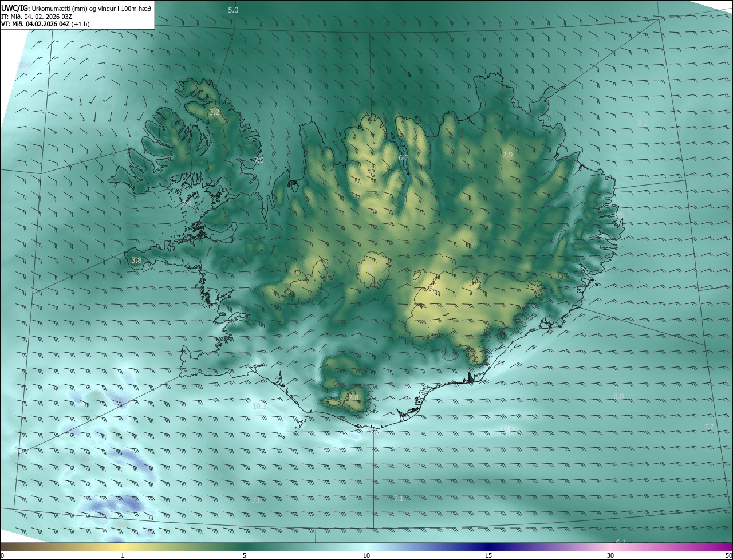
Task: Click the '7.1' value label south of Iceland
Action: 399,499
